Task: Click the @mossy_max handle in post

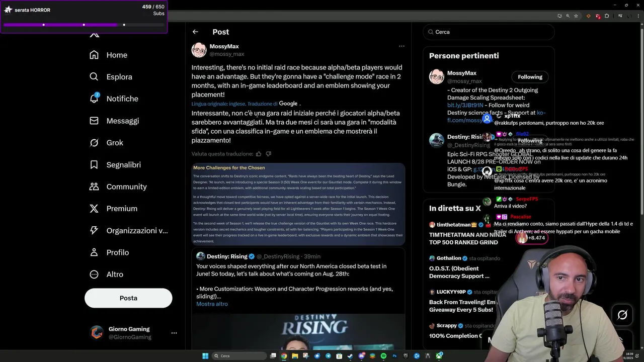Action: point(226,54)
